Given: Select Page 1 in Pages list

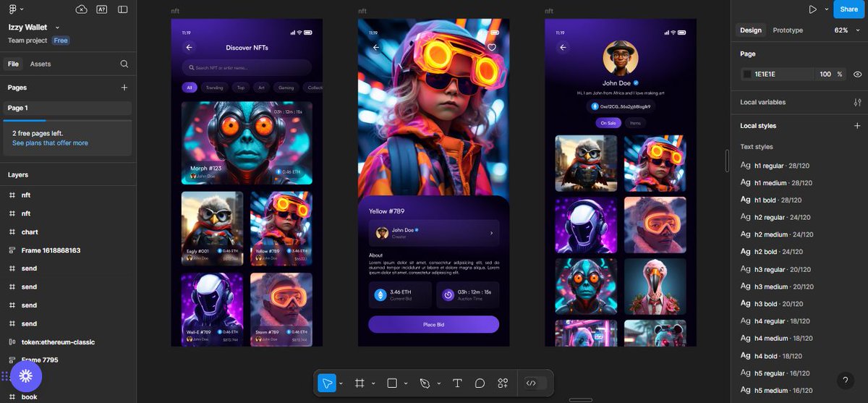Looking at the screenshot, I should click(x=67, y=108).
